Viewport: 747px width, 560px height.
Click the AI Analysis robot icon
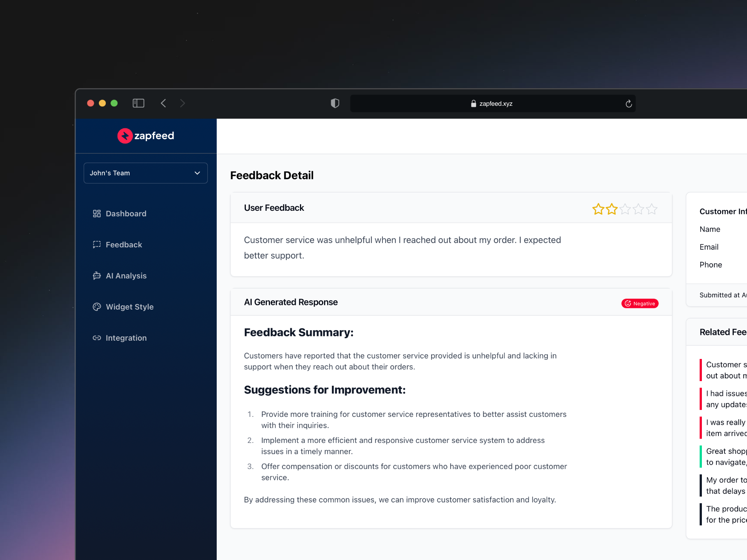coord(97,276)
